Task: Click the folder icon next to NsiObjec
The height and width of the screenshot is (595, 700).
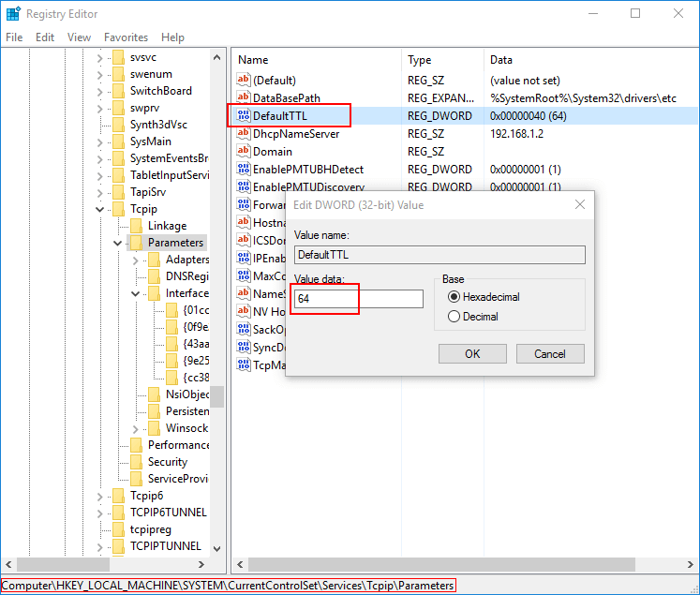Action: 154,394
